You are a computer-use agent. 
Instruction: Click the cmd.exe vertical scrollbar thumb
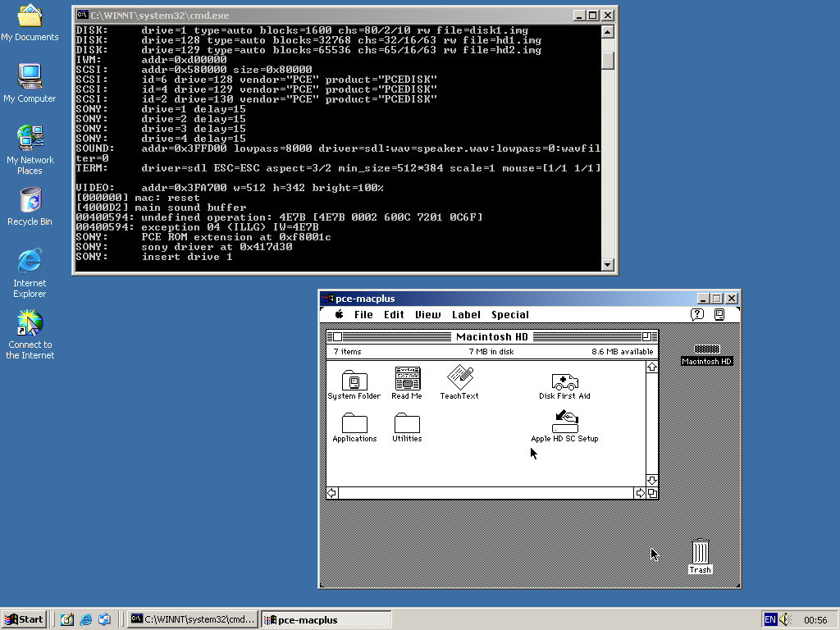pos(607,60)
